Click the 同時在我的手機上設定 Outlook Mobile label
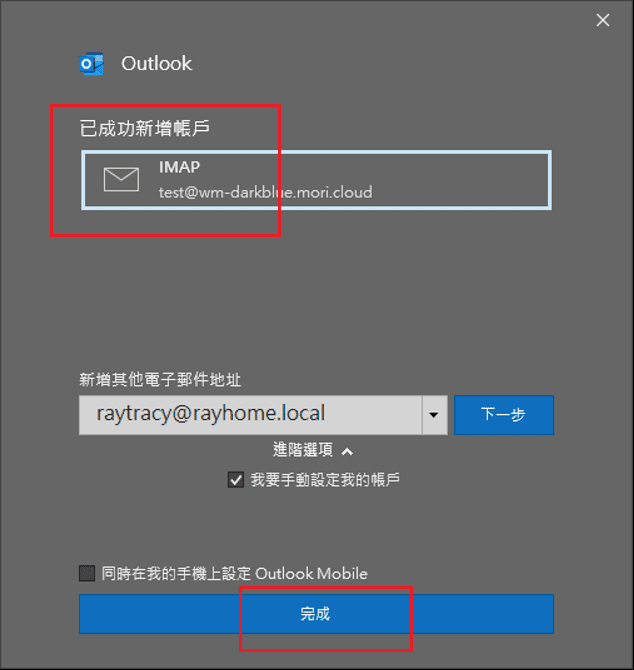 tap(235, 574)
